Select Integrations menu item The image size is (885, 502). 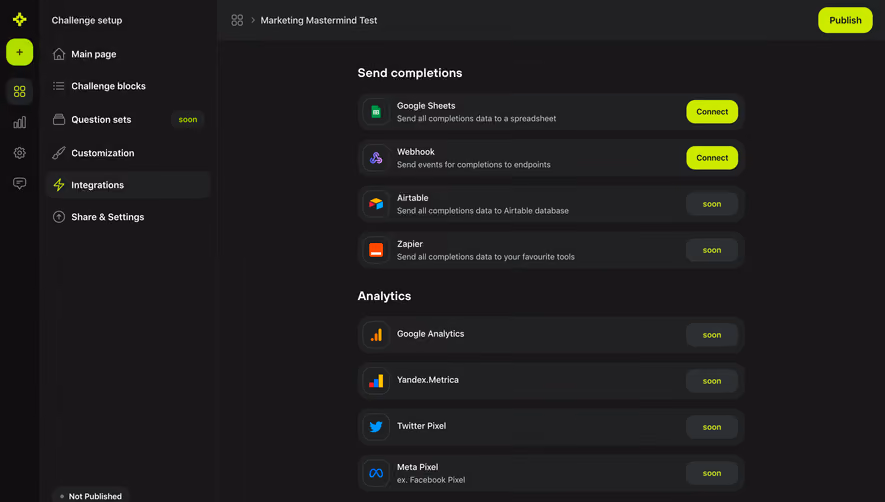(x=128, y=185)
